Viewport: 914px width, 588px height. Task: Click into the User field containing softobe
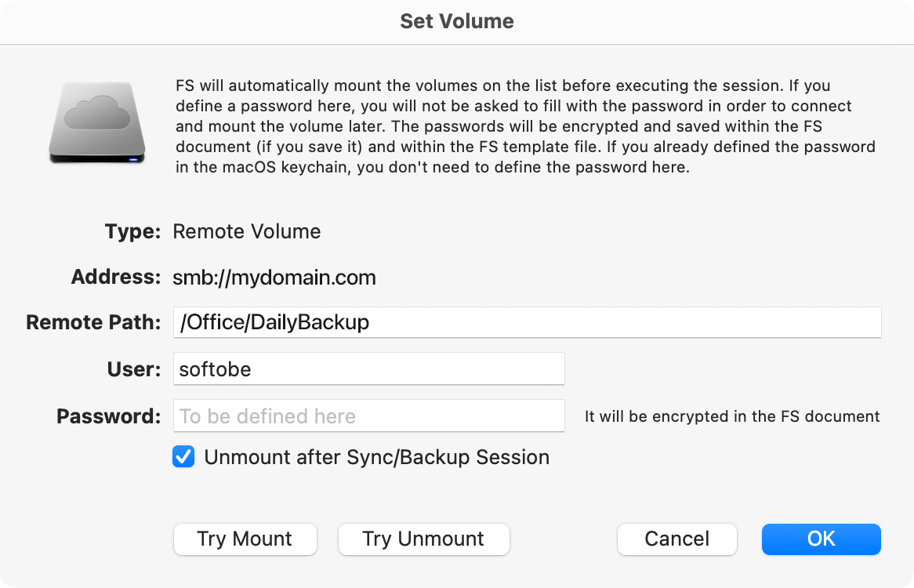pos(369,369)
